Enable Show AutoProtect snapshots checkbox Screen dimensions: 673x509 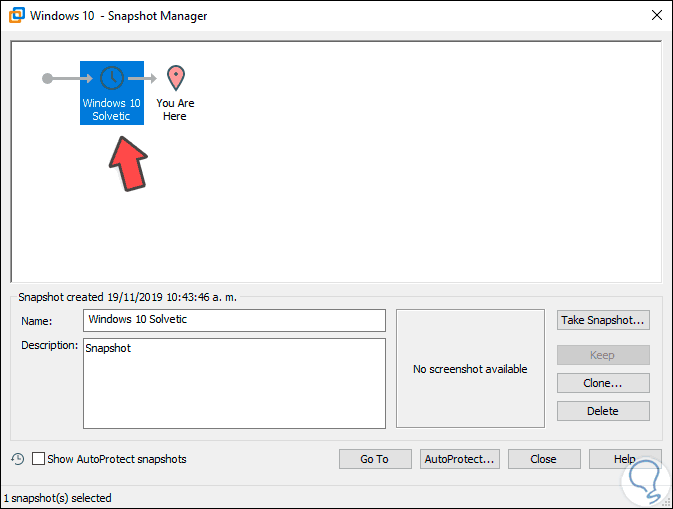[x=38, y=458]
